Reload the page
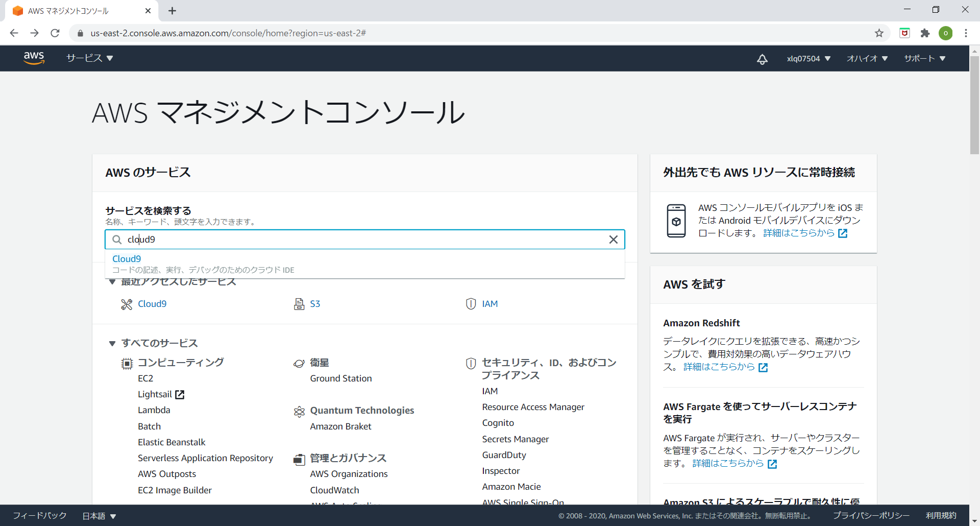This screenshot has height=526, width=980. click(x=55, y=33)
